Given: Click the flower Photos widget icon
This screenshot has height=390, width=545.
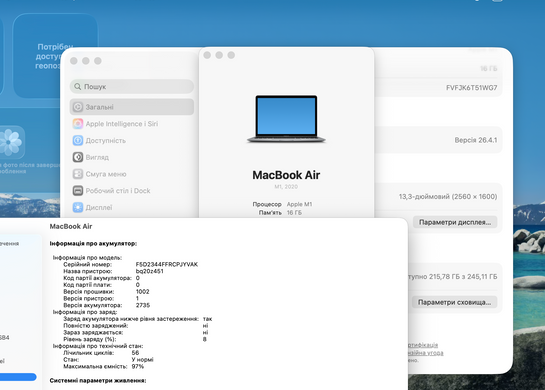Looking at the screenshot, I should point(10,142).
